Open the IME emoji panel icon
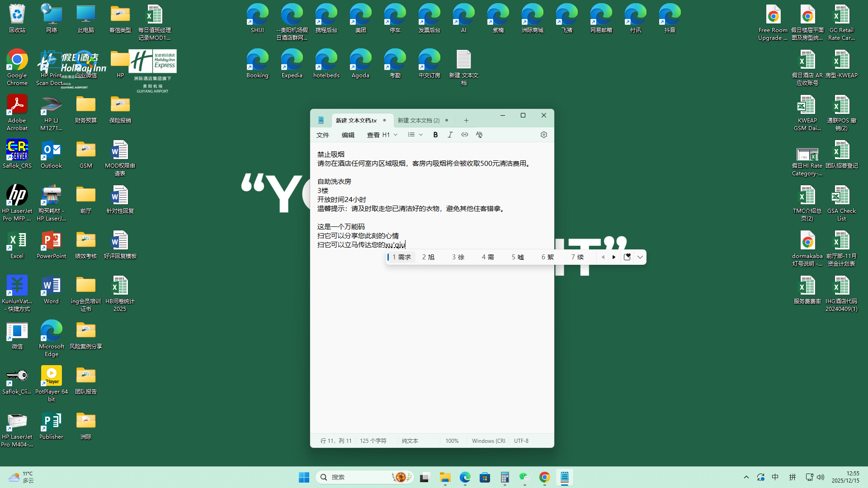The image size is (868, 488). pos(627,257)
